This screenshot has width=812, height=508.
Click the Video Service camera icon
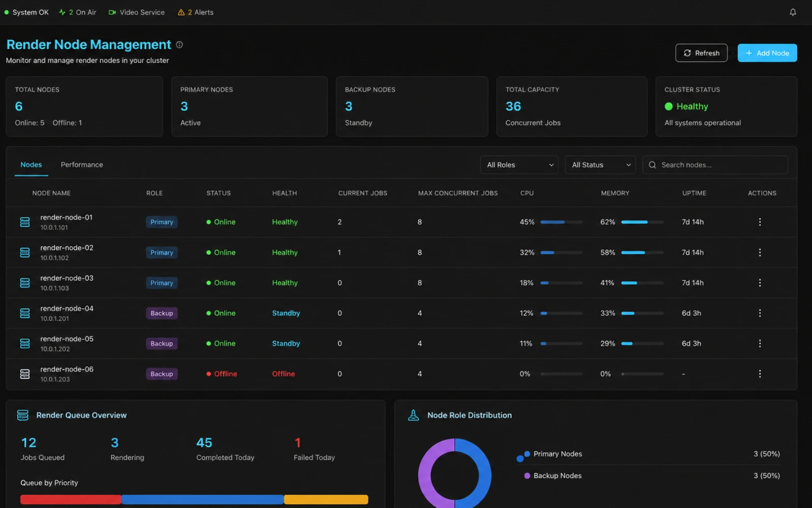112,12
